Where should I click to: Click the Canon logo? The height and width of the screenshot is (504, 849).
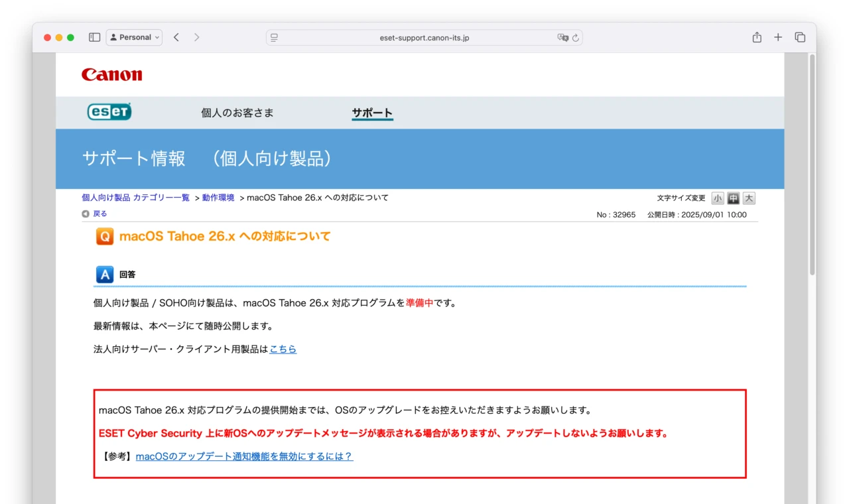pos(111,74)
